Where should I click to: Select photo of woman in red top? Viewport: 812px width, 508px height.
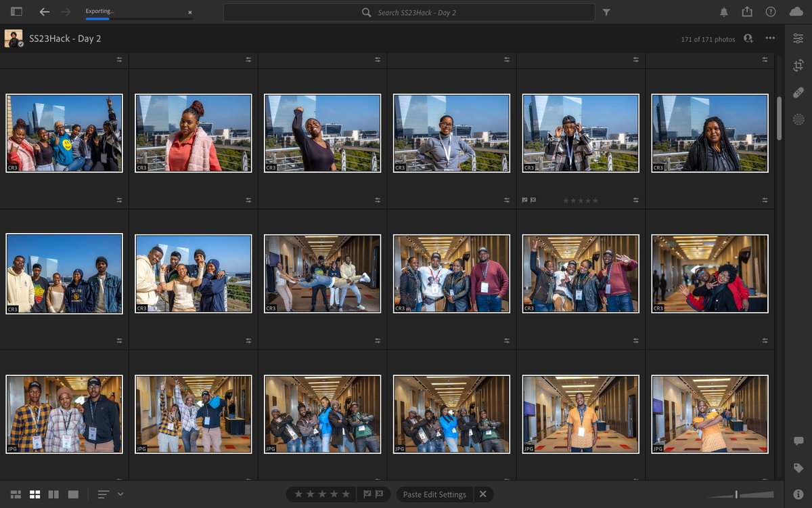pyautogui.click(x=194, y=133)
